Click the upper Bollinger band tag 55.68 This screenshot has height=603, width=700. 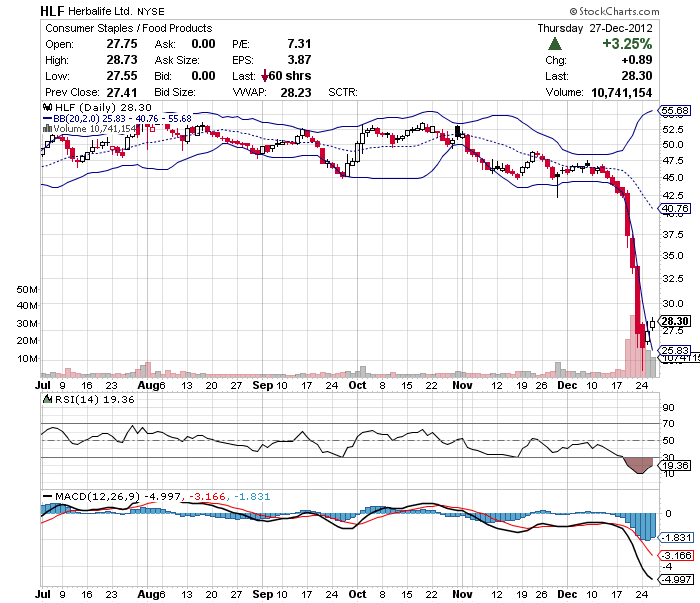coord(675,110)
